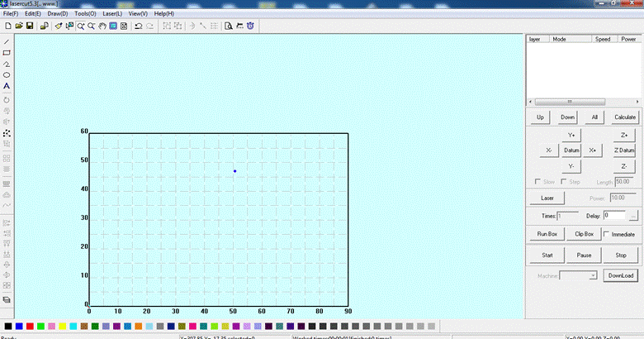Click the blue alarm clock icon

click(x=250, y=26)
